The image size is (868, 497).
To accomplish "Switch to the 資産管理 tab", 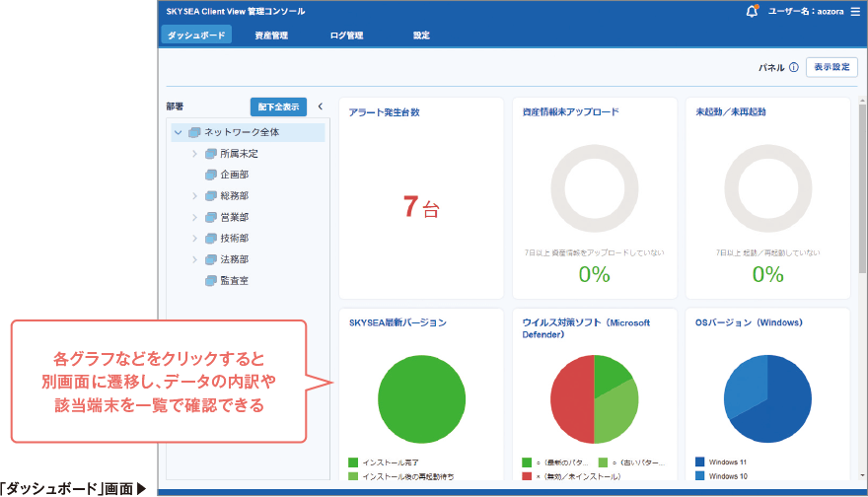I will click(271, 35).
